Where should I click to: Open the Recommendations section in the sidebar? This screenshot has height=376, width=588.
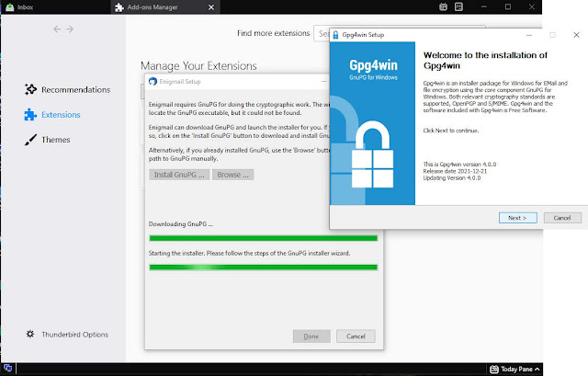(67, 90)
